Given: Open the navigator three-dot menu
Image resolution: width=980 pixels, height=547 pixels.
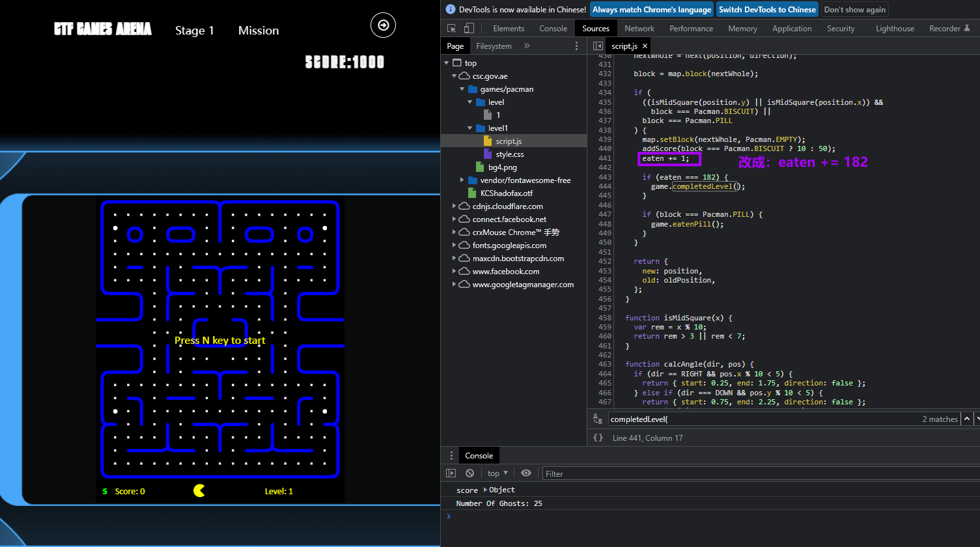Looking at the screenshot, I should [576, 46].
